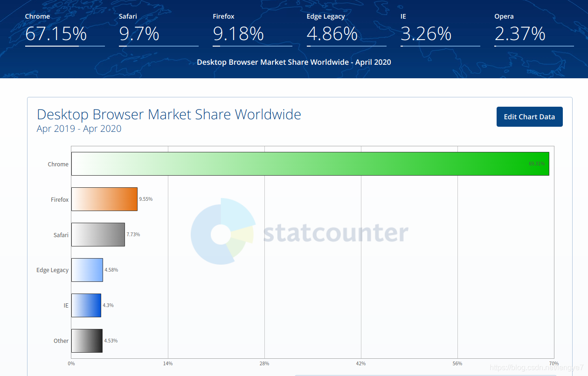Click the 28% x-axis tick label
The height and width of the screenshot is (376, 588).
pyautogui.click(x=264, y=363)
